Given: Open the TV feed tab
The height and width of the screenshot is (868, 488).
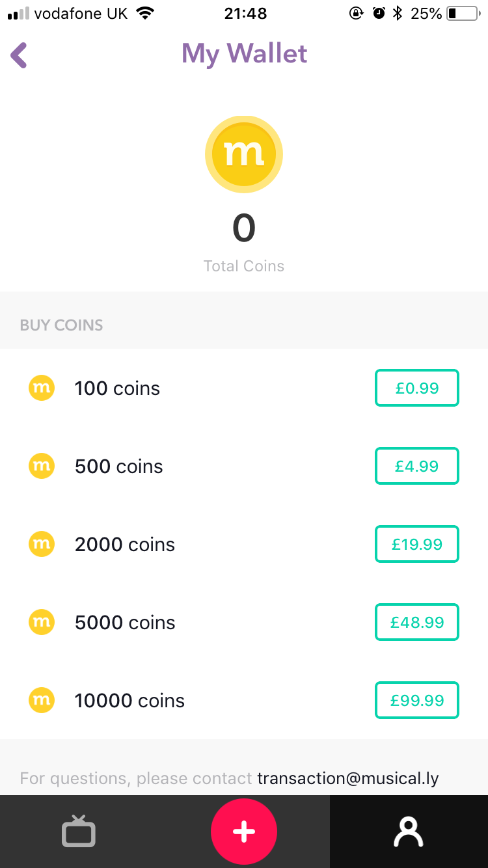Looking at the screenshot, I should pyautogui.click(x=79, y=832).
